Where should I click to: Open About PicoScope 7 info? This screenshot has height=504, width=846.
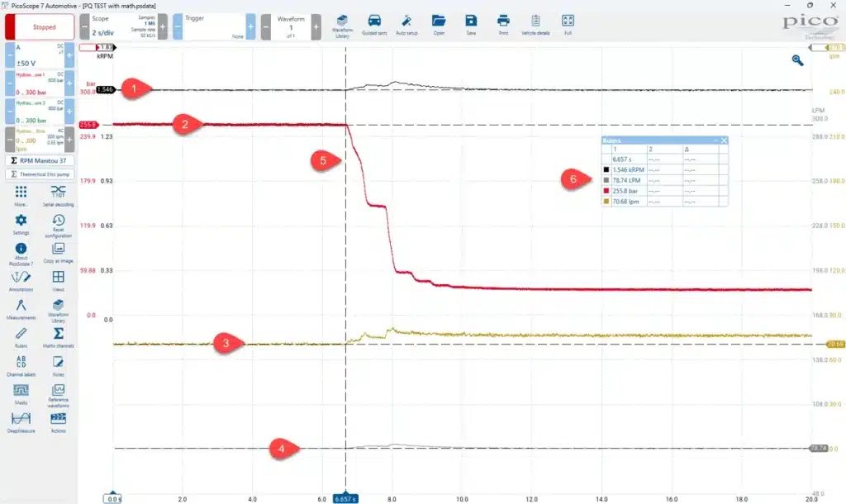(x=21, y=253)
